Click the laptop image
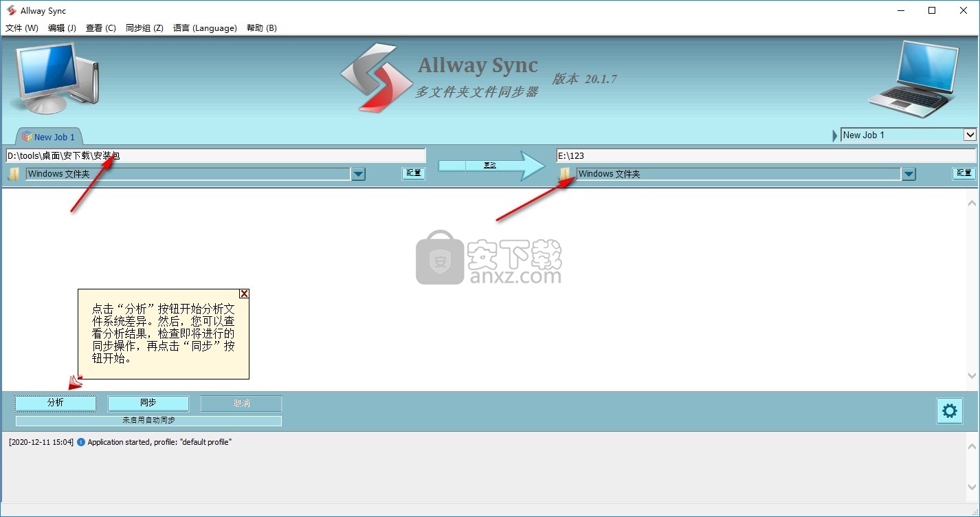Viewport: 980px width, 517px height. pyautogui.click(x=913, y=80)
